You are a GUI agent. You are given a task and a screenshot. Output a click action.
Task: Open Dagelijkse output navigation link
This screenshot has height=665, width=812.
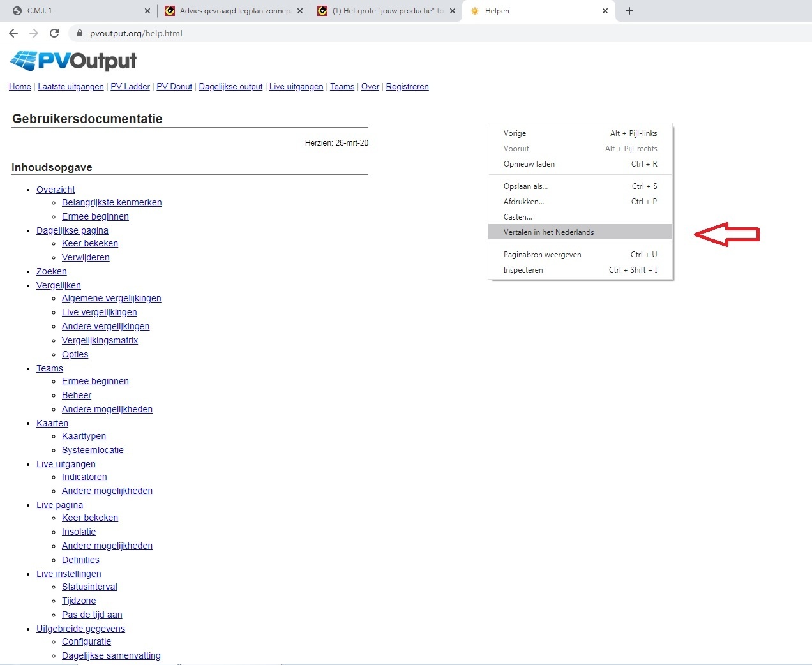(x=230, y=87)
